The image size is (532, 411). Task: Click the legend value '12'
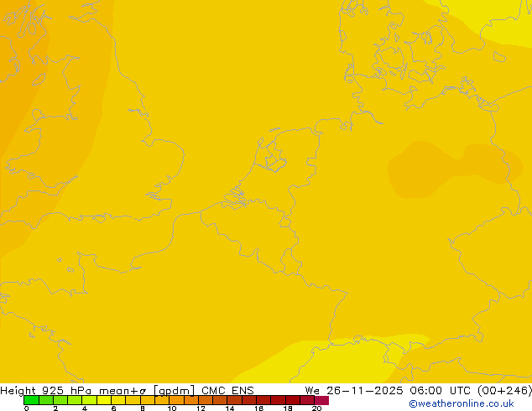click(201, 408)
